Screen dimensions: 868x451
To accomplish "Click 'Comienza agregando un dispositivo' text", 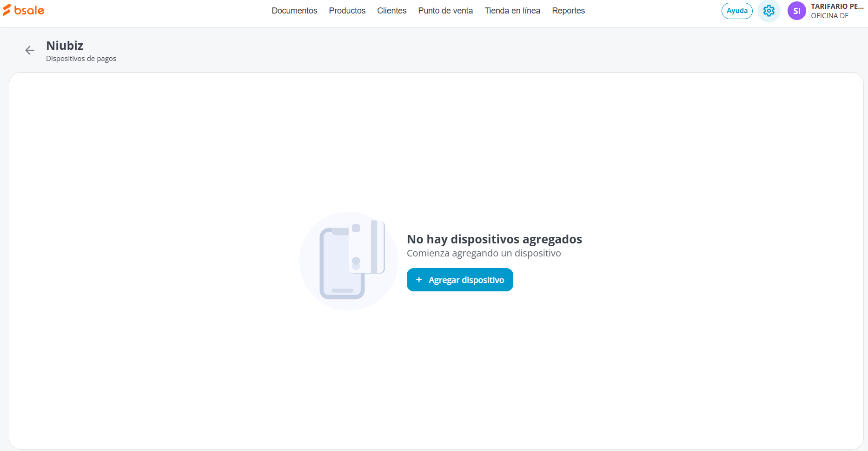I will pyautogui.click(x=484, y=253).
